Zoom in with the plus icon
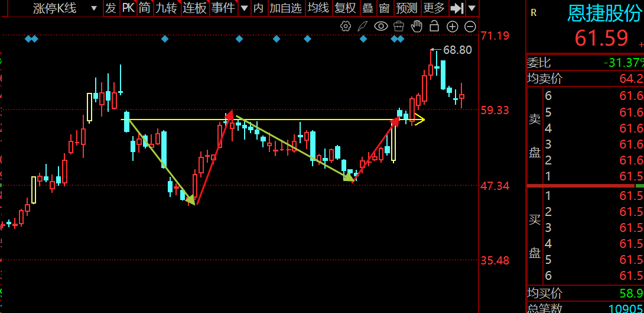 click(453, 26)
